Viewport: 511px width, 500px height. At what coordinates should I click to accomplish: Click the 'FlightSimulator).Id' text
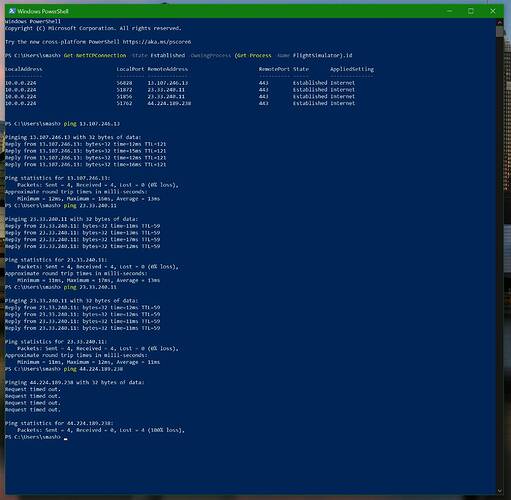click(x=322, y=55)
